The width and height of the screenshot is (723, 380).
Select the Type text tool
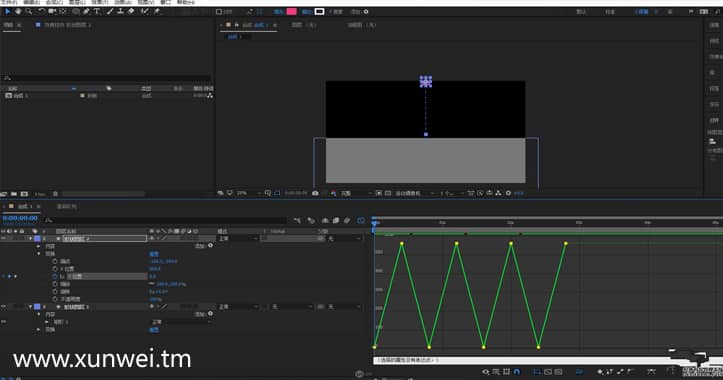(97, 11)
